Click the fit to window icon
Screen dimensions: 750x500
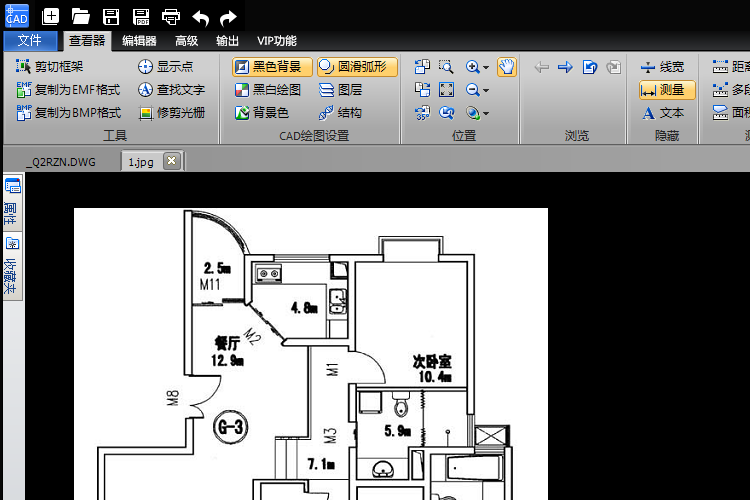tap(446, 89)
